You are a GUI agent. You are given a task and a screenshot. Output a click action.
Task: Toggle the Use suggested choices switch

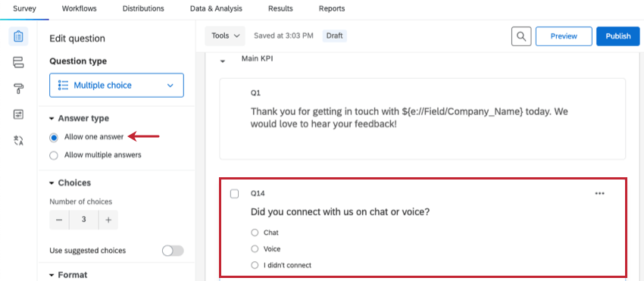tap(173, 251)
